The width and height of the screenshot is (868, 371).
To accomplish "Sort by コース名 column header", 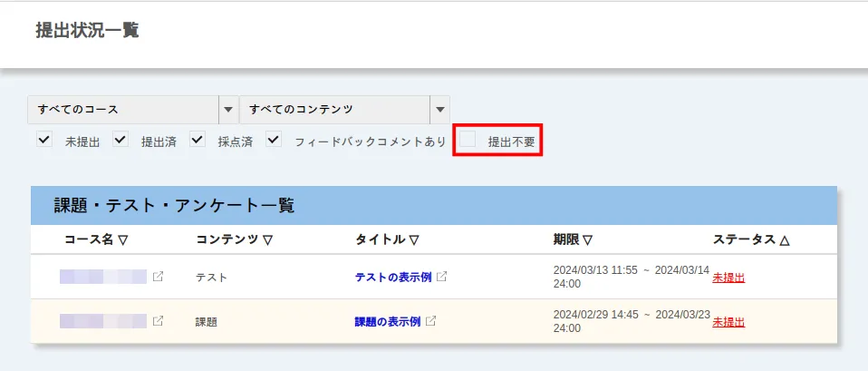I will tap(96, 239).
